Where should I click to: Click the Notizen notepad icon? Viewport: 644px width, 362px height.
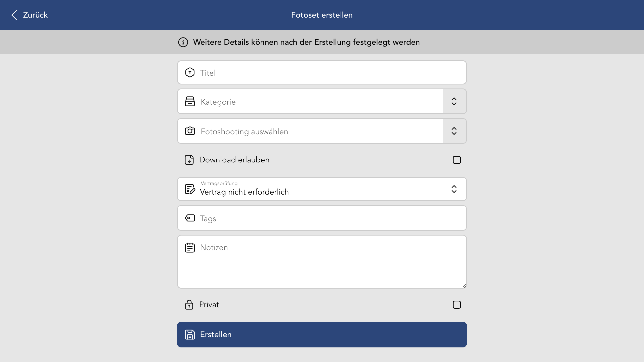coord(190,248)
